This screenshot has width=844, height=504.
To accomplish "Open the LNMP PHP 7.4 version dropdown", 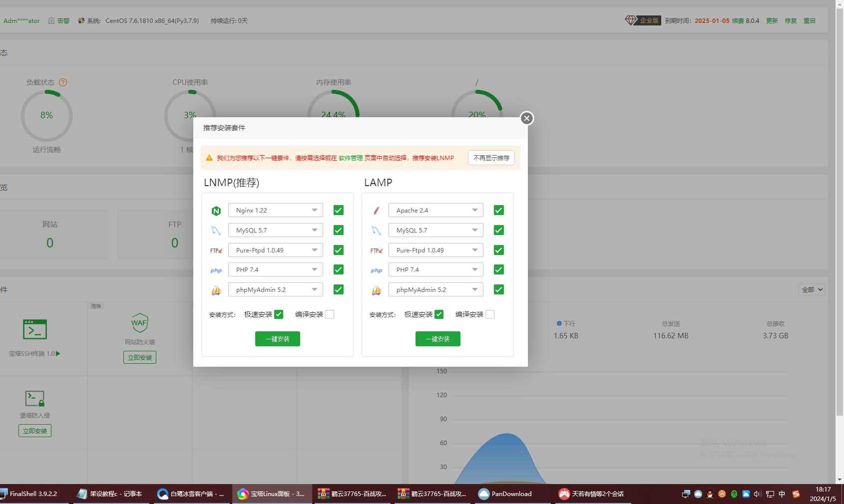I will pos(276,269).
